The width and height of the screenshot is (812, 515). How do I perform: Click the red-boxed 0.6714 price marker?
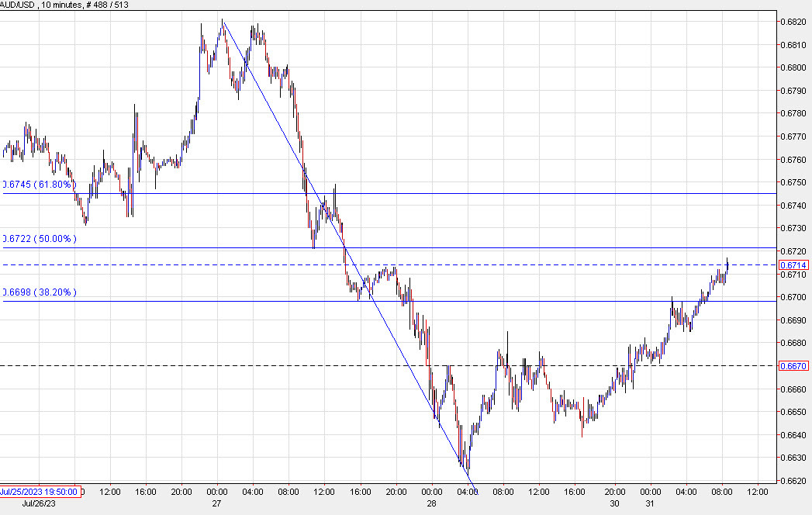click(x=793, y=265)
